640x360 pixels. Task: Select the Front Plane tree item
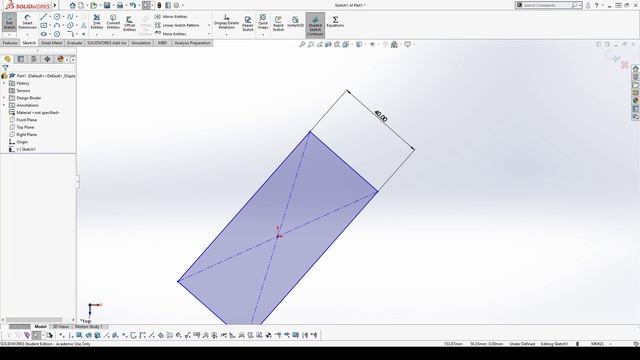(x=23, y=120)
